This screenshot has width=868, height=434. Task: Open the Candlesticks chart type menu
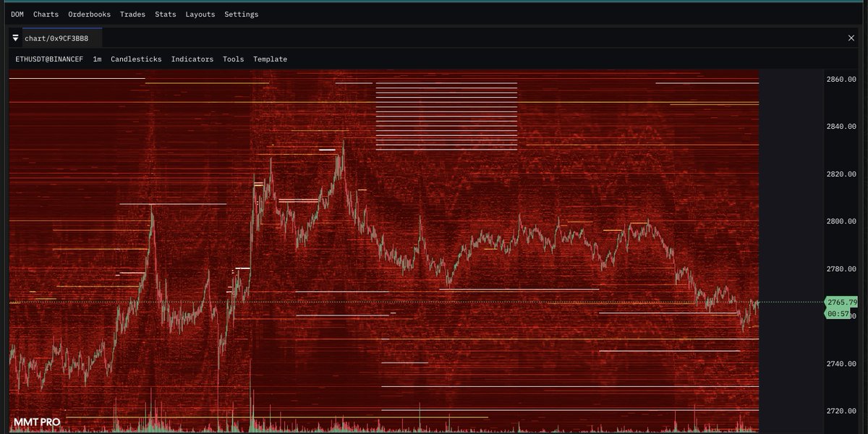click(136, 59)
